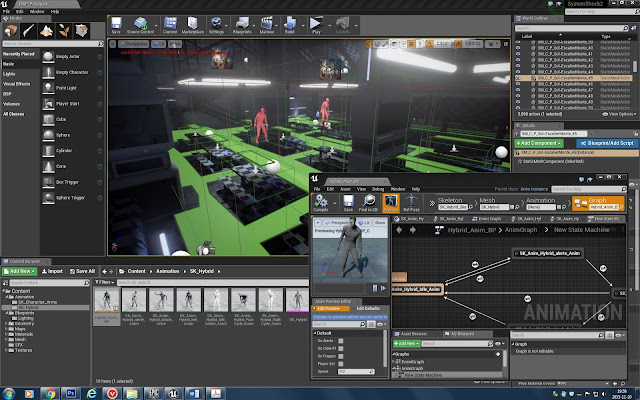
Task: Click Save icon in Hybrid_Anim_BP editor
Action: pos(348,201)
